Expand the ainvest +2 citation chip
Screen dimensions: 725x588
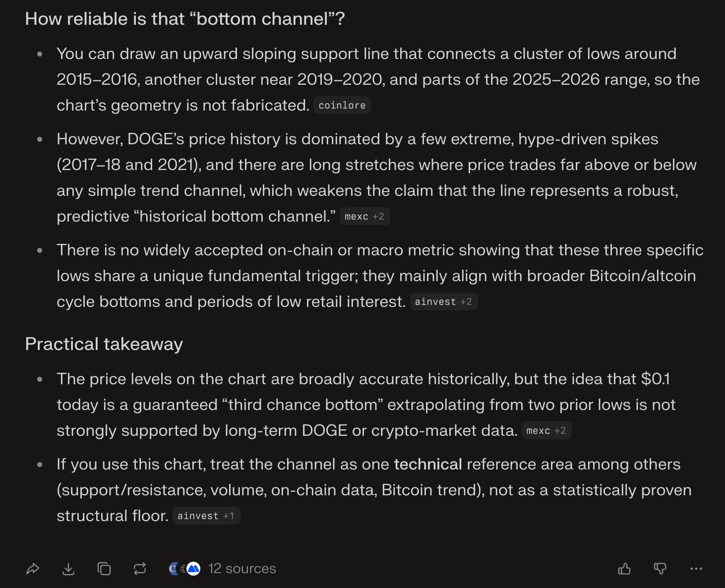(x=443, y=302)
